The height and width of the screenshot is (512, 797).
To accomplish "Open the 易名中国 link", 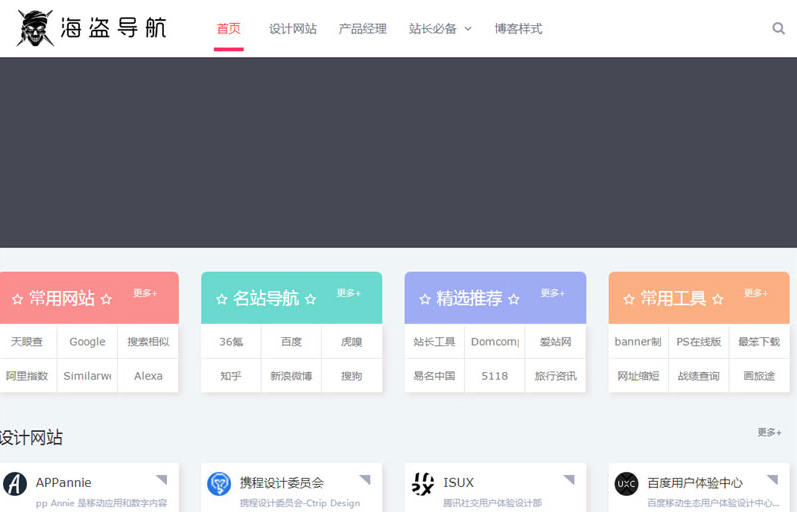I will coord(434,376).
